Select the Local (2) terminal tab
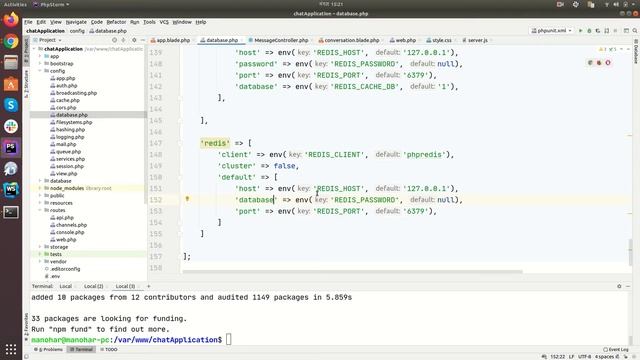The height and width of the screenshot is (360, 640). (x=93, y=286)
